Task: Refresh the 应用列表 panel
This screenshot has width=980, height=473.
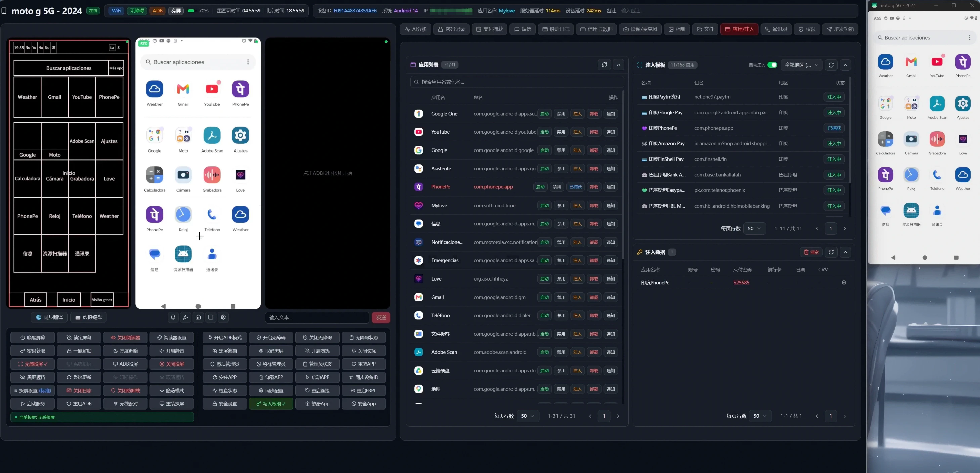Action: point(604,65)
